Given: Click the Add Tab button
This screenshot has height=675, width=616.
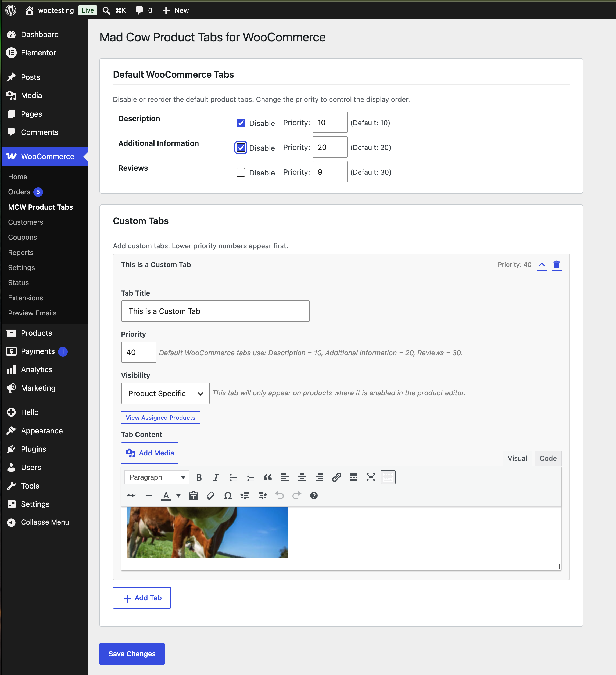Looking at the screenshot, I should coord(142,598).
